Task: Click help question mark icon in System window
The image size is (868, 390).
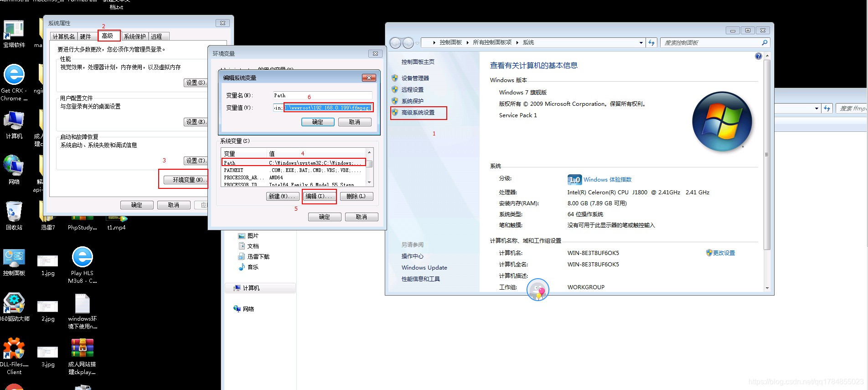Action: coord(758,56)
